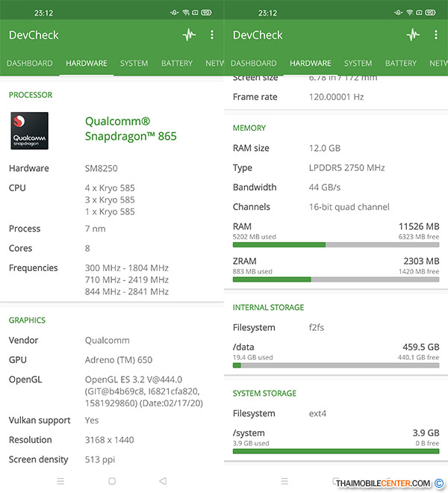The image size is (448, 493).
Task: Open the BATTERY tab on left screen
Action: coord(177,63)
